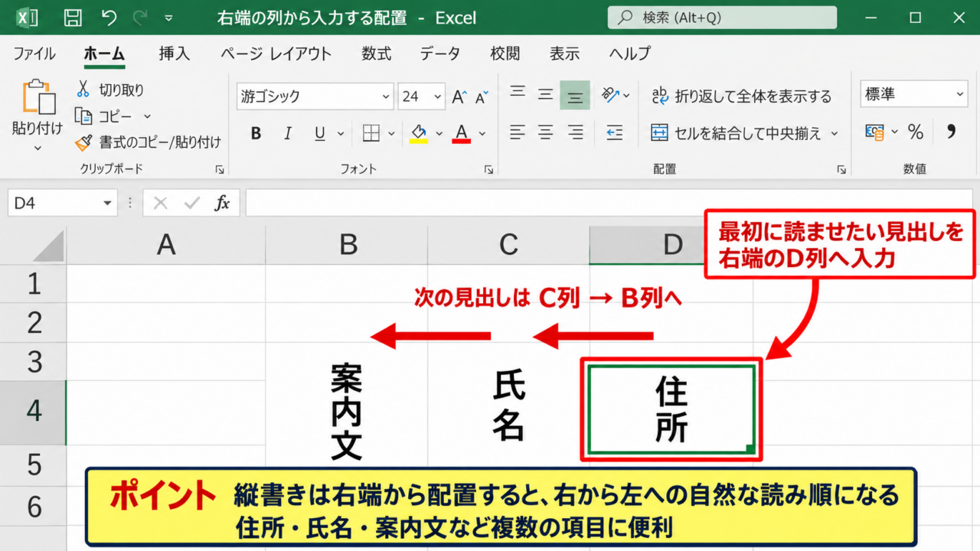
Task: Click the fx insert function icon
Action: click(222, 203)
